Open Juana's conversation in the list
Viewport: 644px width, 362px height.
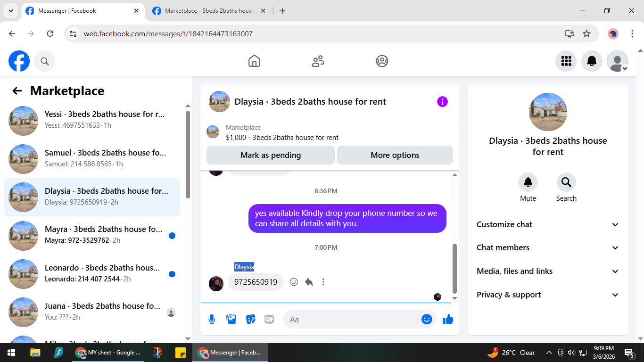92,312
